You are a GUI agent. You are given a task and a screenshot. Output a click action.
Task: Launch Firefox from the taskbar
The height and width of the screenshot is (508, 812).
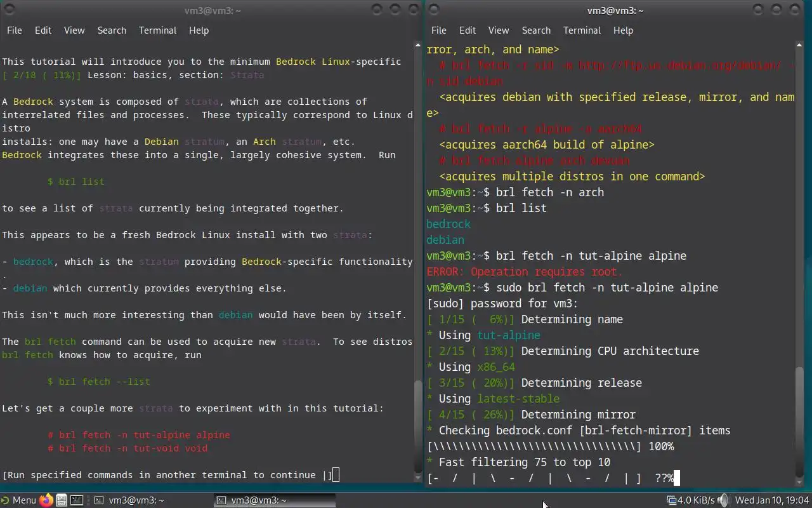[46, 500]
